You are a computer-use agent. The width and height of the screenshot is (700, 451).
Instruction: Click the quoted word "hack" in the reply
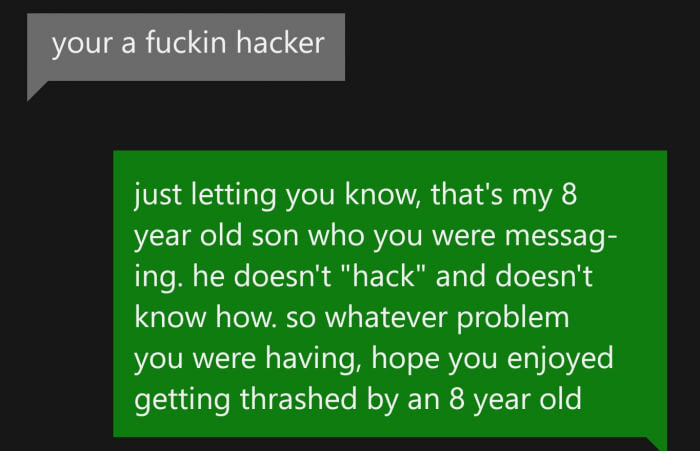[385, 276]
